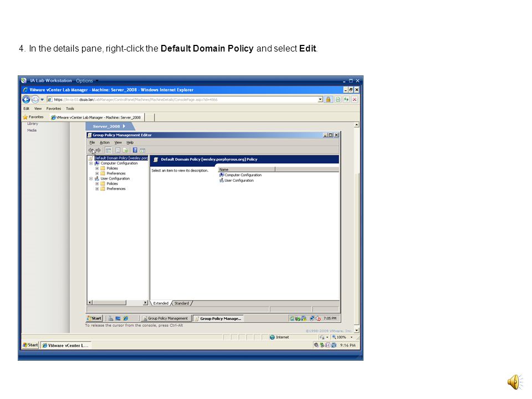
Task: Select the Default Domain Policy tree root node
Action: [121, 158]
